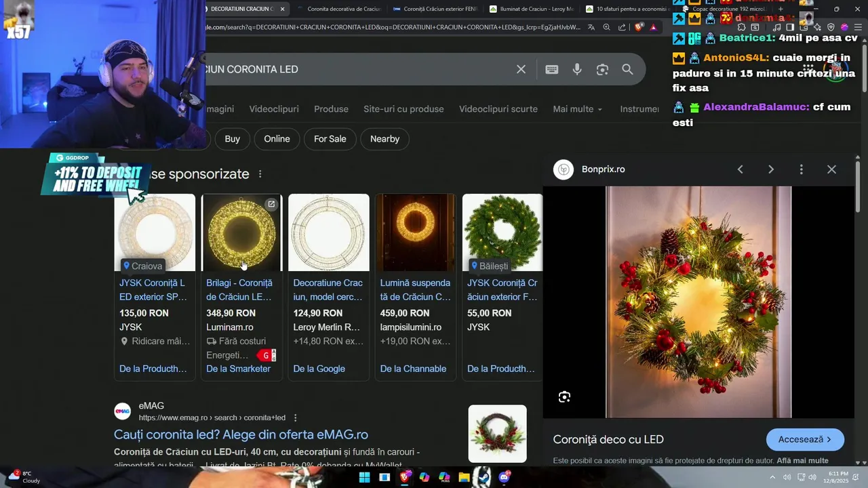Show hidden system tray icons

pyautogui.click(x=772, y=477)
